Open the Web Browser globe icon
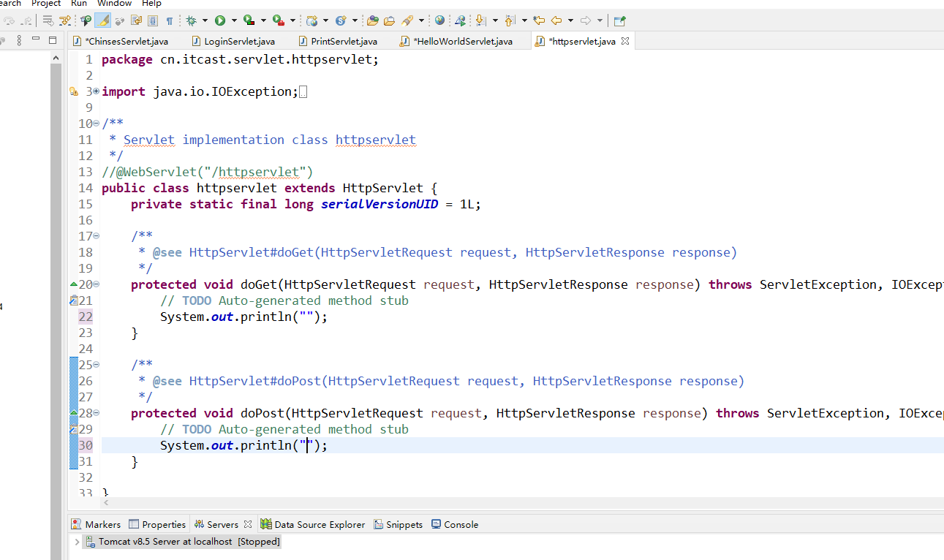944x560 pixels. pos(439,20)
